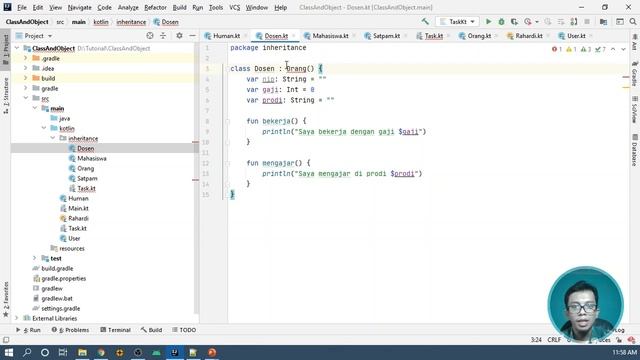Expand the gradle folder node

pyautogui.click(x=26, y=88)
